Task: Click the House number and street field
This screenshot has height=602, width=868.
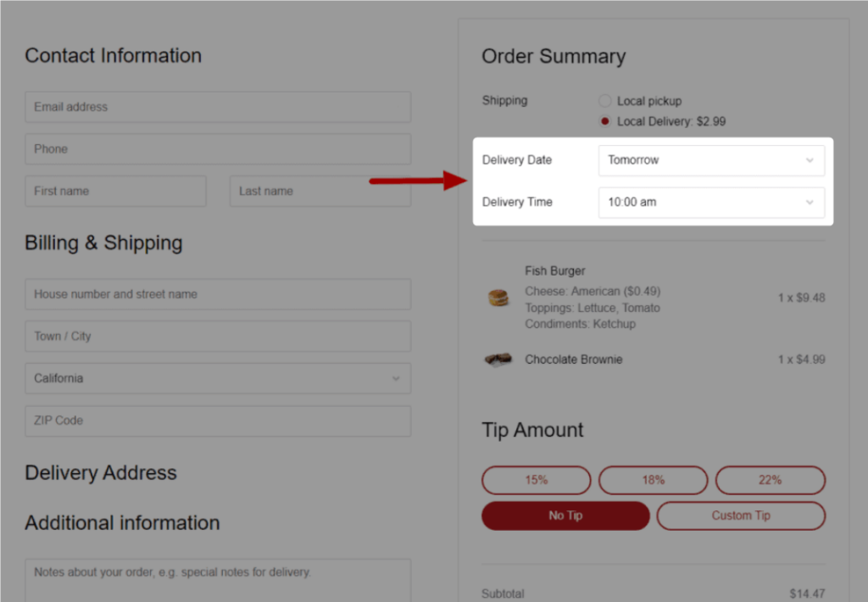Action: tap(217, 293)
